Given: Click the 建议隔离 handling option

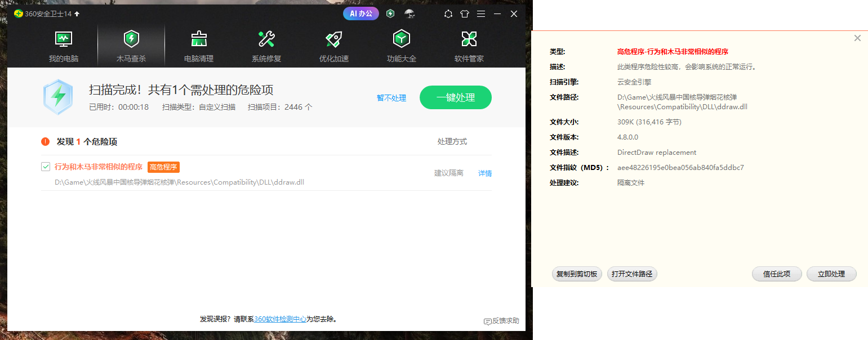Looking at the screenshot, I should point(449,173).
